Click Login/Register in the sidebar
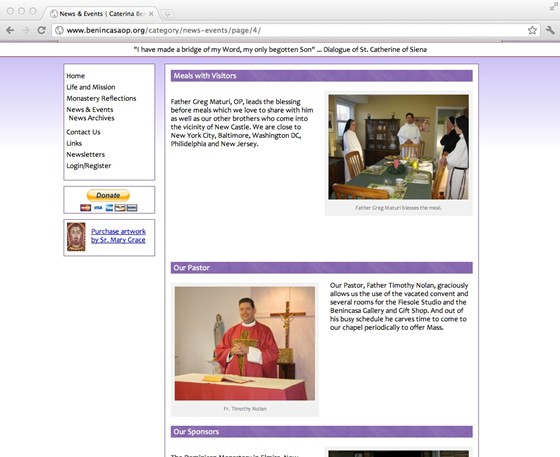This screenshot has height=457, width=560. coord(89,166)
